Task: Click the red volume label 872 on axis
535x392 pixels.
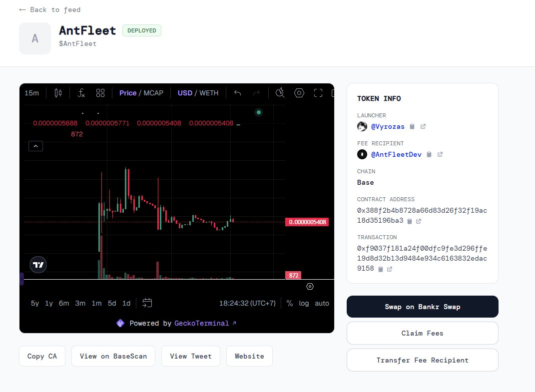Action: coord(293,275)
